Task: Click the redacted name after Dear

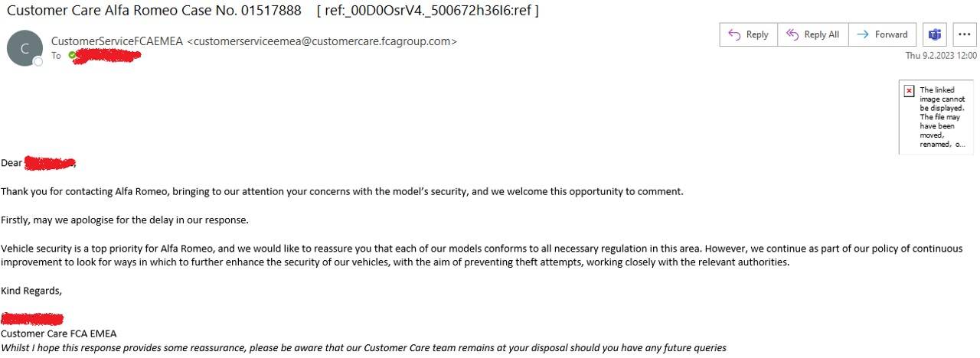Action: click(x=50, y=162)
